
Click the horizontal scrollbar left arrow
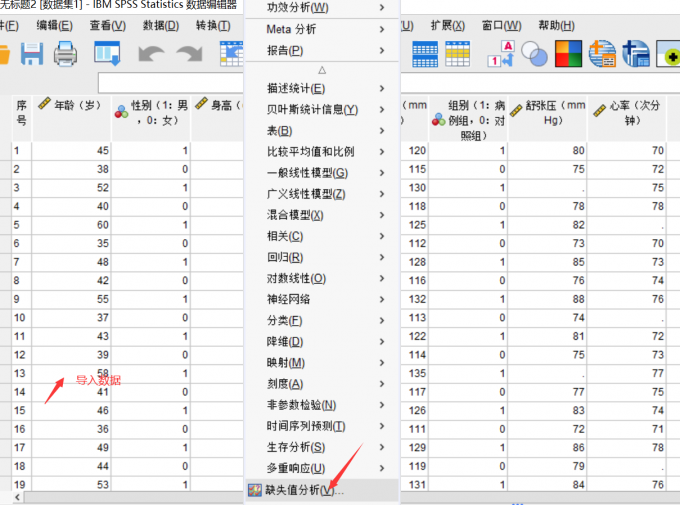(x=17, y=497)
